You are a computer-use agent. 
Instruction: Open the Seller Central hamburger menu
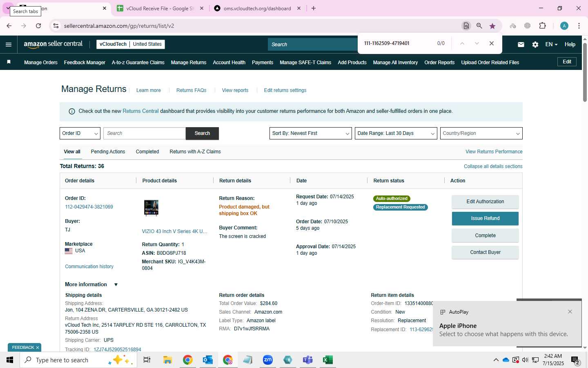click(x=9, y=45)
